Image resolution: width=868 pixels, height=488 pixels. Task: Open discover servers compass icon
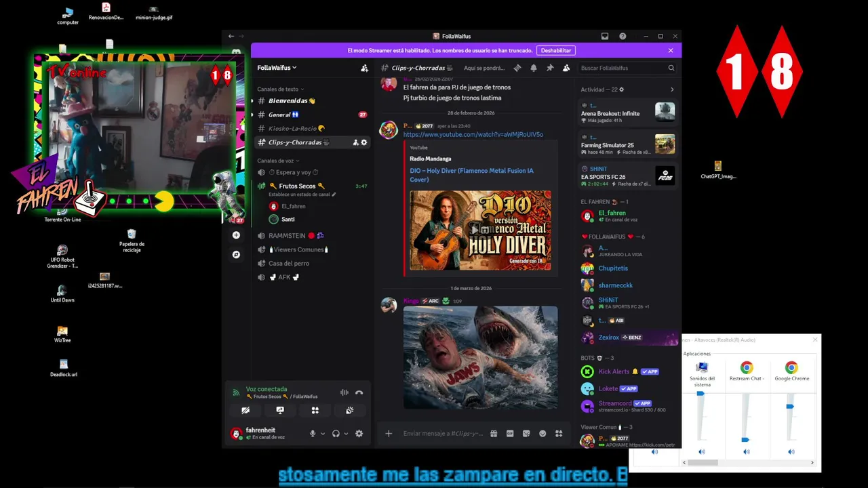pos(236,255)
